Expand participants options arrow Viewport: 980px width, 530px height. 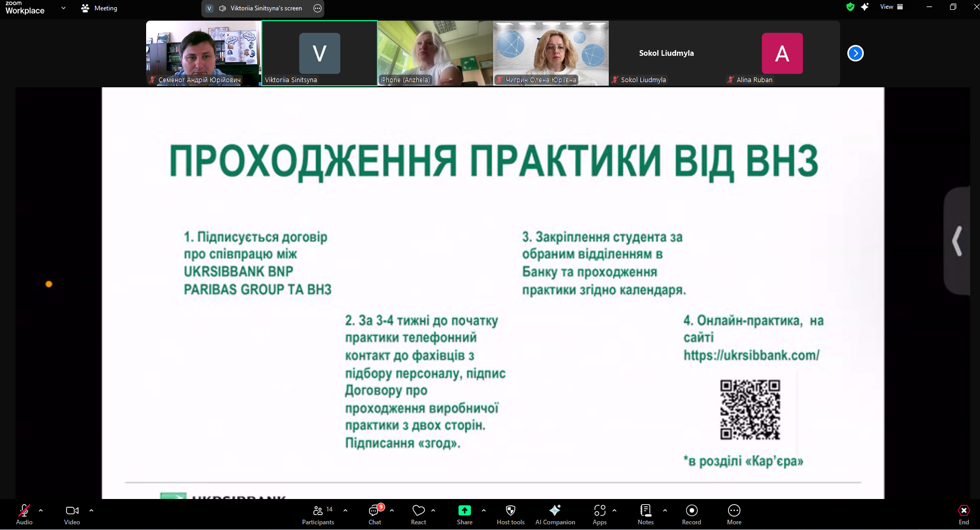tap(345, 510)
